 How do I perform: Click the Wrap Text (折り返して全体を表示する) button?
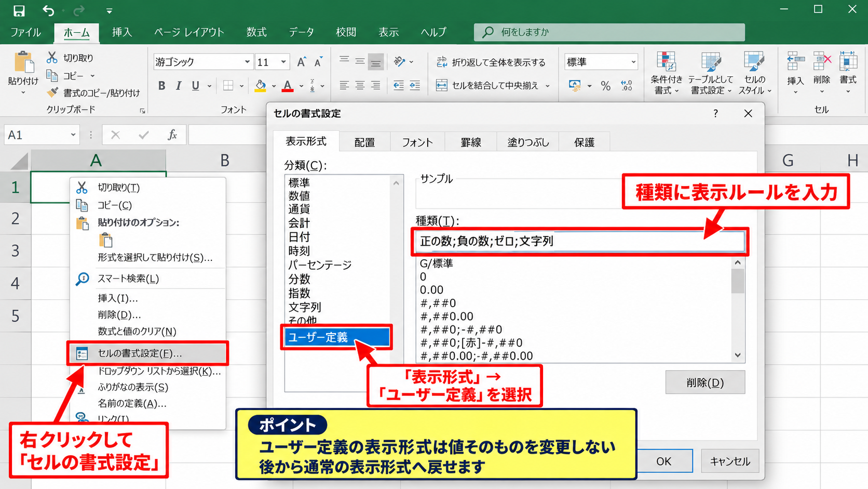click(x=491, y=62)
